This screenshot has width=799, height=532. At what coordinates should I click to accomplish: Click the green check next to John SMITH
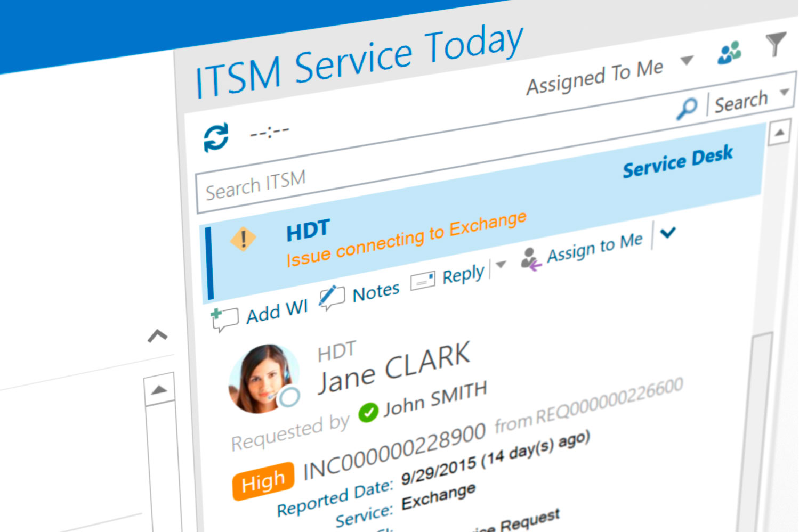[368, 412]
